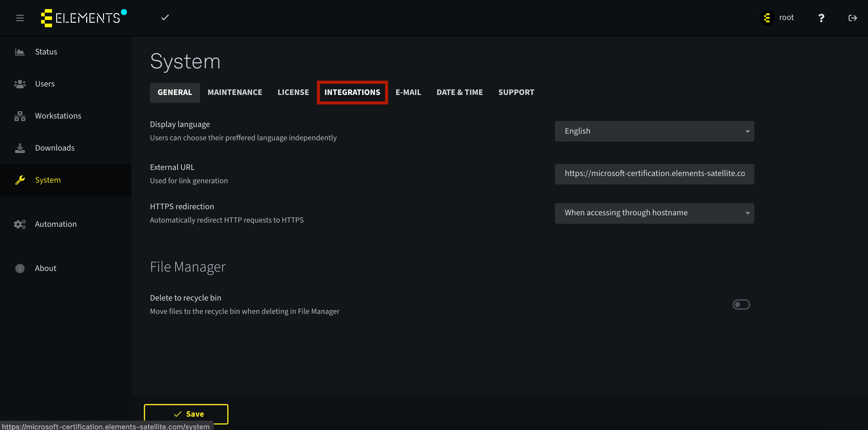Click the About info icon
Viewport: 868px width, 430px height.
pos(20,269)
